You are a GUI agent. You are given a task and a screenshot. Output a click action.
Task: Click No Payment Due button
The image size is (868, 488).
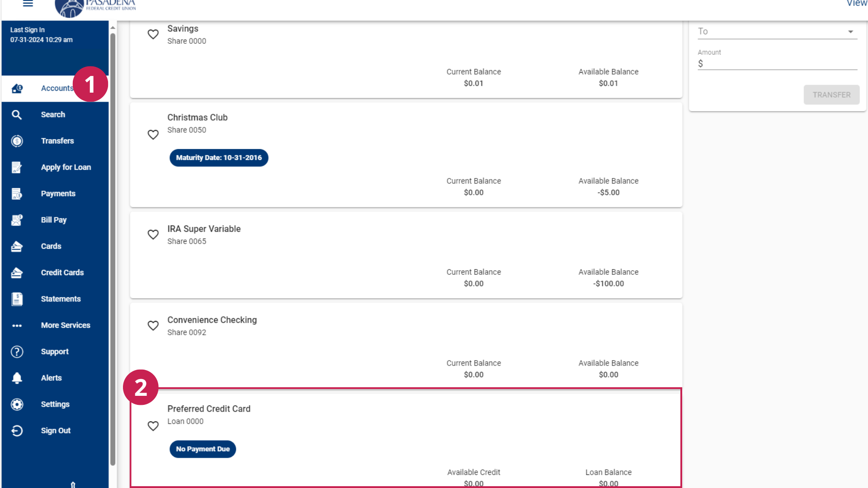pyautogui.click(x=202, y=449)
